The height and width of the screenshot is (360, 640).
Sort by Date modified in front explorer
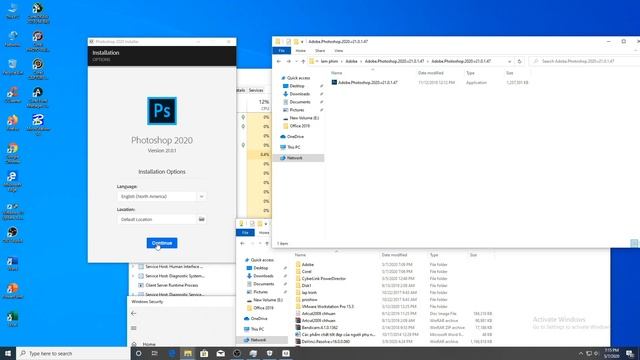pyautogui.click(x=431, y=73)
